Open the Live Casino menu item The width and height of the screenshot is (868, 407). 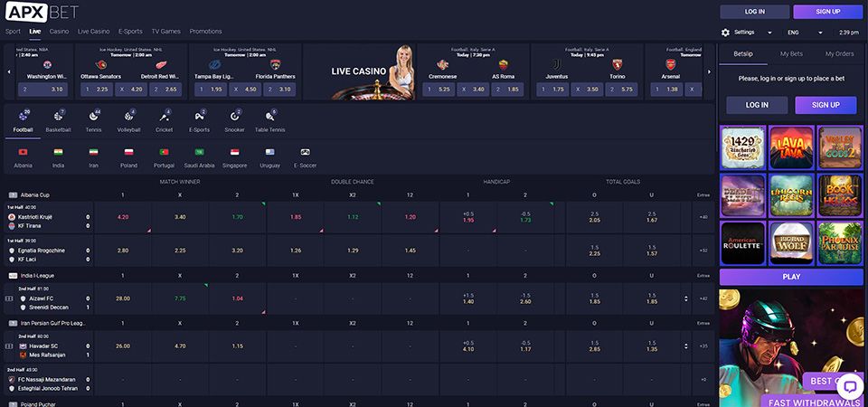[x=93, y=32]
